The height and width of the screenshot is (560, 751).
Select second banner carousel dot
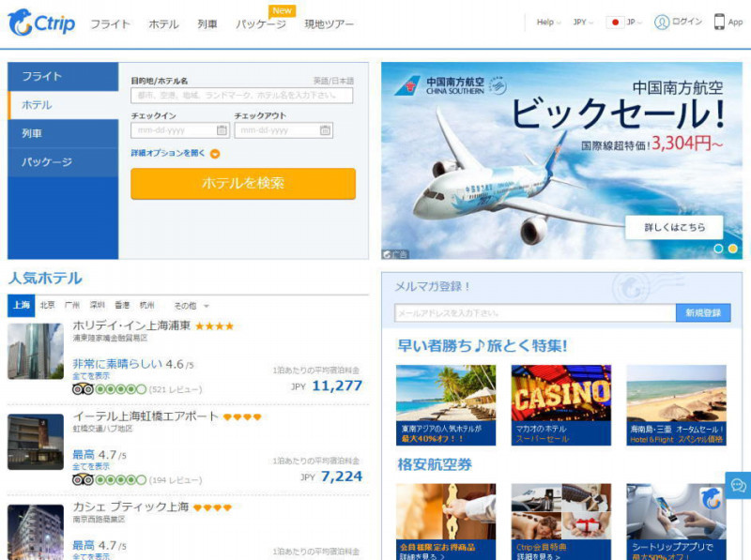click(x=732, y=249)
